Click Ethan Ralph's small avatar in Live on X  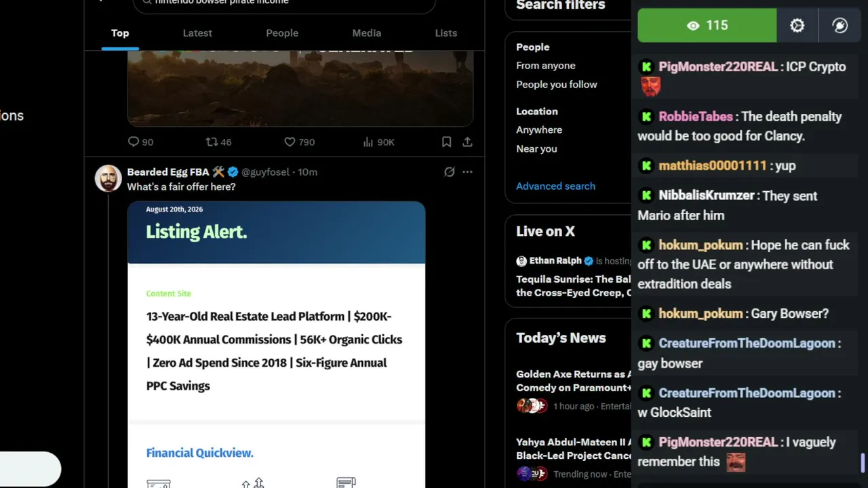521,261
